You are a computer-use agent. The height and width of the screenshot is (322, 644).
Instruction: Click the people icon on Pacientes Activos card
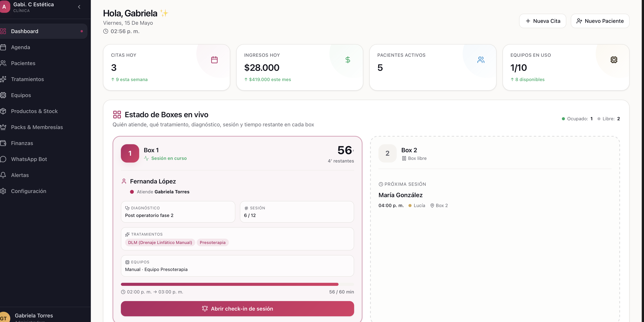coord(481,60)
